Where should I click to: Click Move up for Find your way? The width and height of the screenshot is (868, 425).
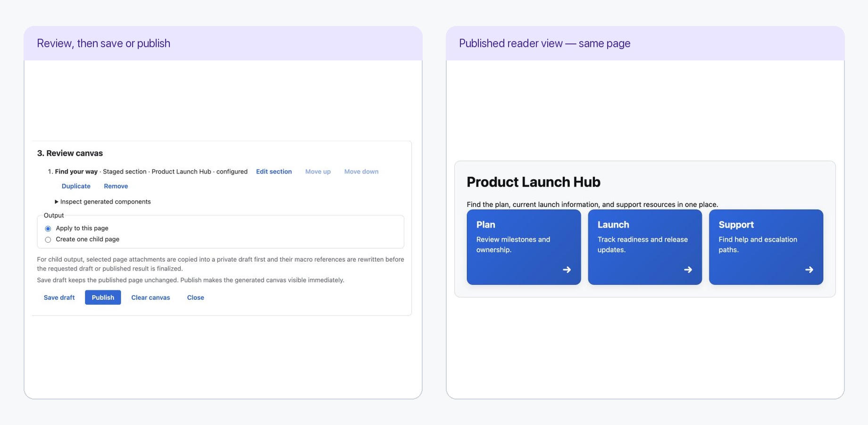(318, 171)
